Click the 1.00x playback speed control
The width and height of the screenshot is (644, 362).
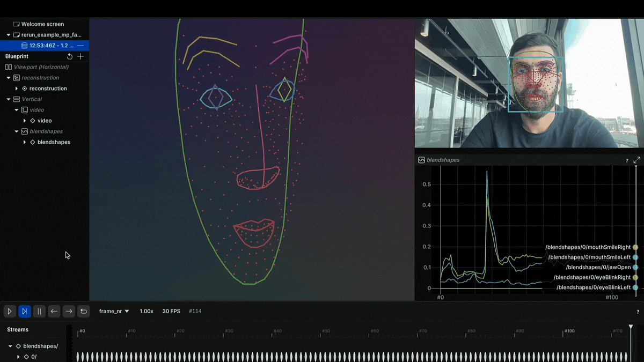pyautogui.click(x=146, y=311)
